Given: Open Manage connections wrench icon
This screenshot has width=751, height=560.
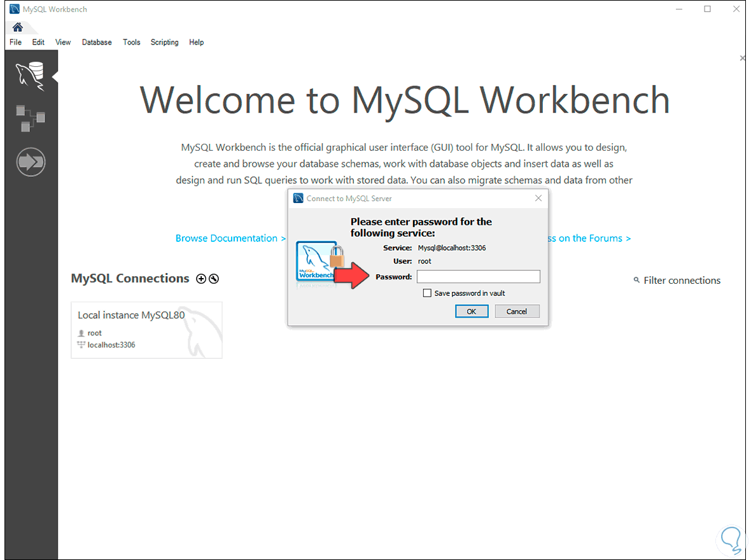Looking at the screenshot, I should [x=214, y=279].
